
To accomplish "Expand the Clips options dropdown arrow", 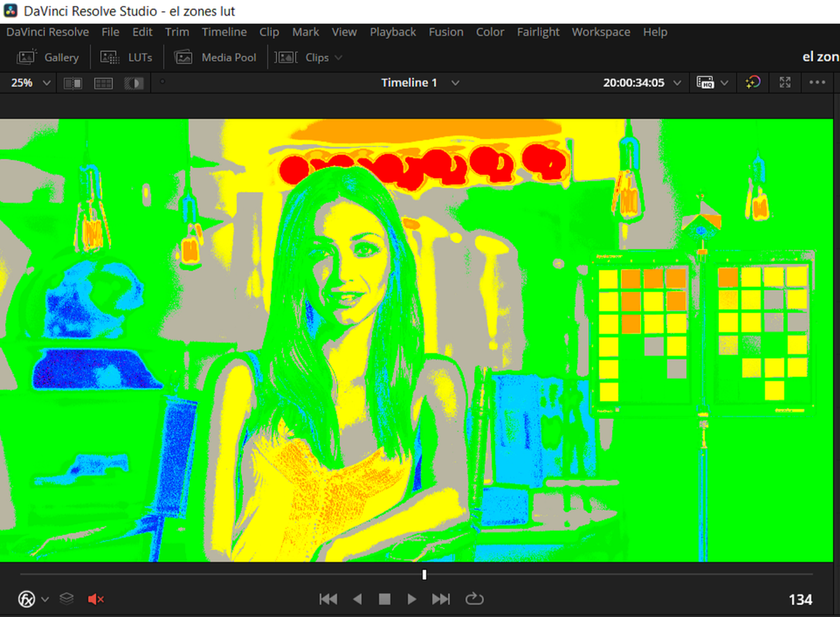I will [338, 57].
